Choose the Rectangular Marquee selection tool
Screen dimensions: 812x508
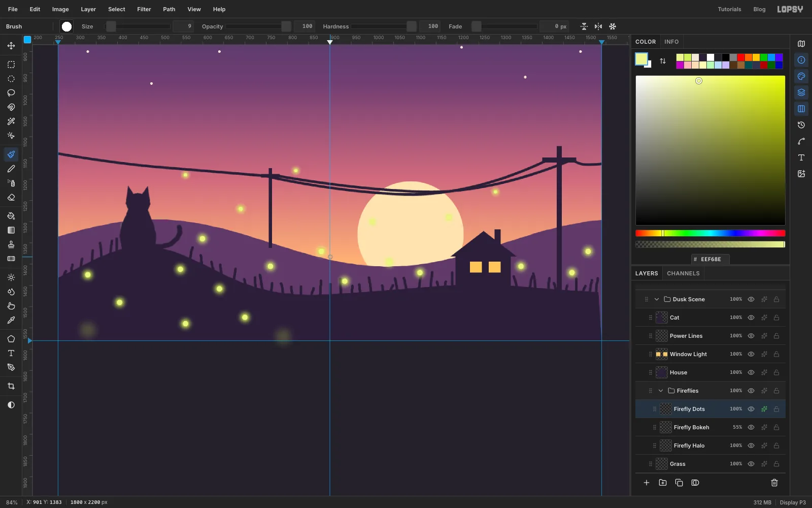[x=11, y=65]
